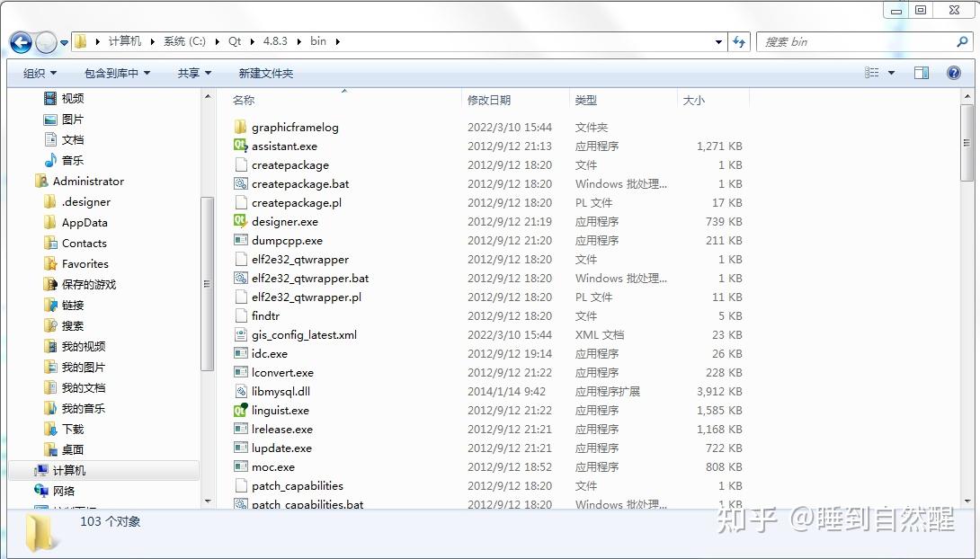
Task: Select the file lupdate.exe
Action: point(281,448)
